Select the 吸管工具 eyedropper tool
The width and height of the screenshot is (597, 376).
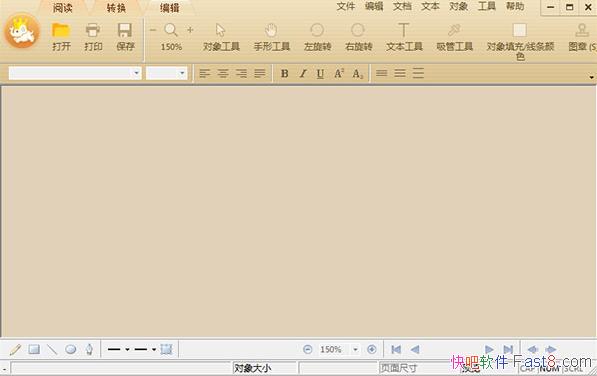(454, 30)
